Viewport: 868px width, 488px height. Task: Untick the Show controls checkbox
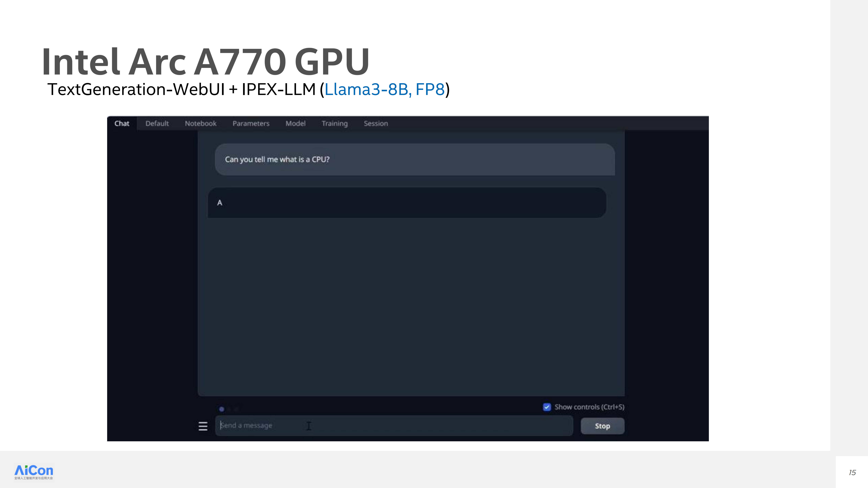(x=547, y=407)
